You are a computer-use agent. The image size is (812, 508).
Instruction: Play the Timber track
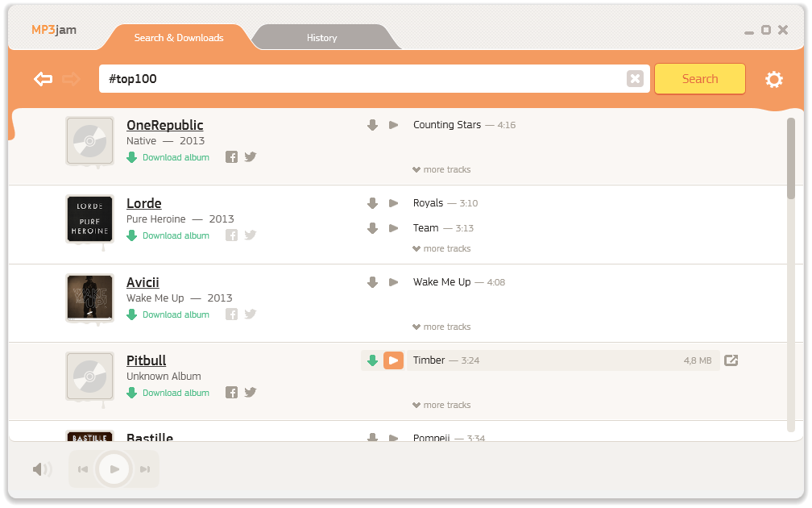click(x=393, y=360)
